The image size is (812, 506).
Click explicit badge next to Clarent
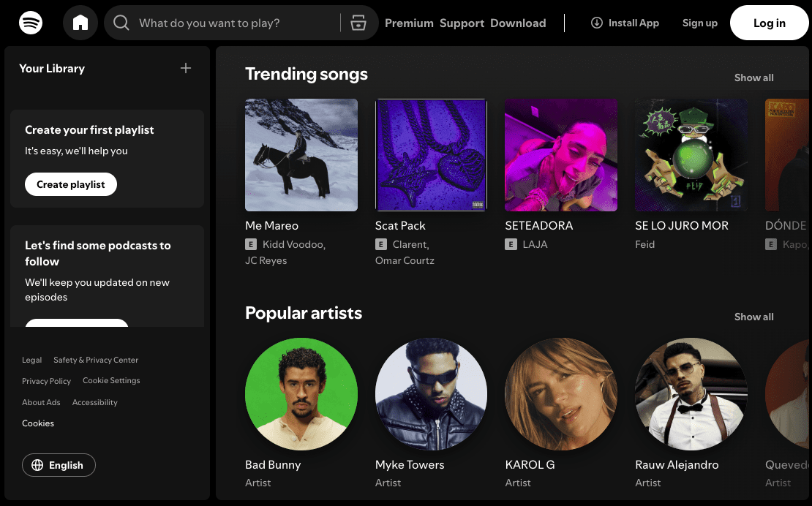click(x=381, y=244)
